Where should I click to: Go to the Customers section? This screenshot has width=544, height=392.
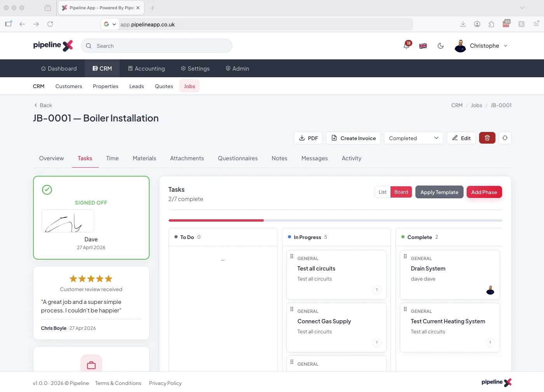click(69, 86)
